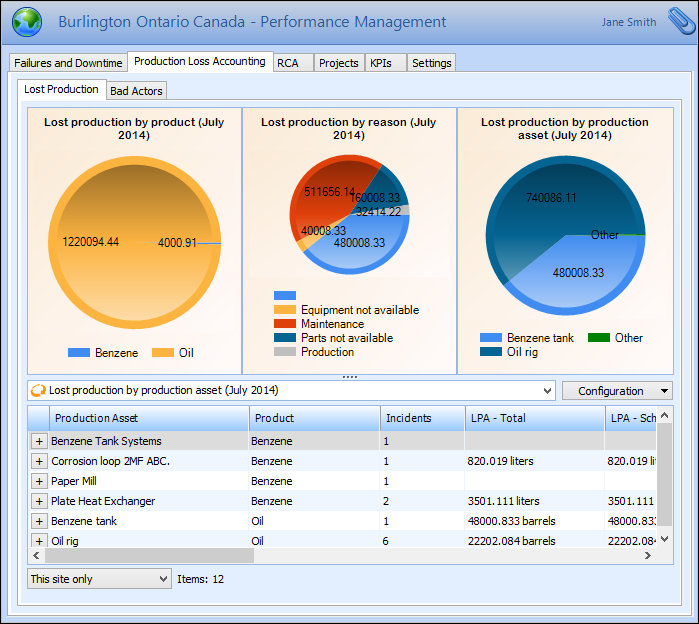This screenshot has height=624, width=699.
Task: Open the lost production chart selector dropdown
Action: point(546,391)
